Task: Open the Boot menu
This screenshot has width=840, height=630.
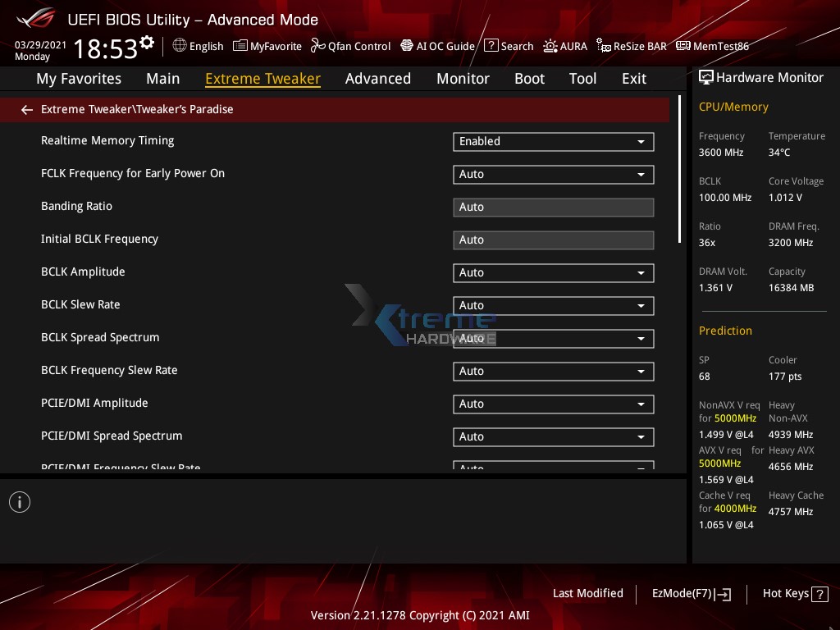Action: click(x=529, y=78)
